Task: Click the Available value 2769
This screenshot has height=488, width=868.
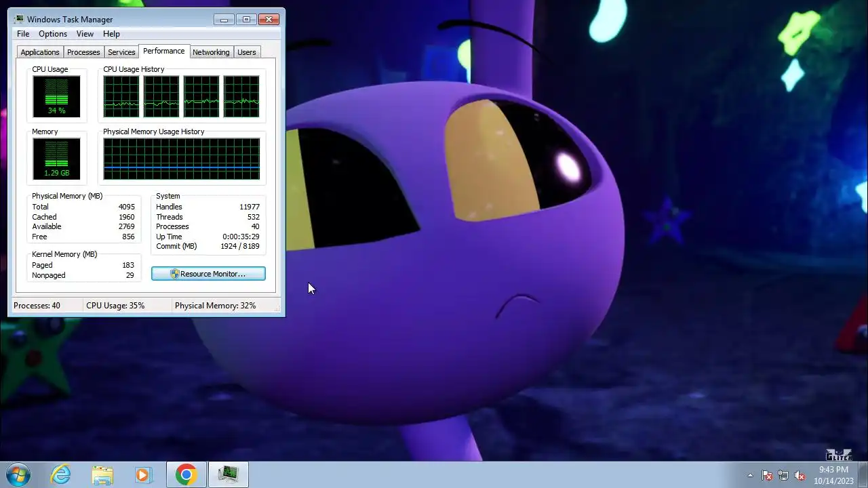Action: [x=126, y=226]
